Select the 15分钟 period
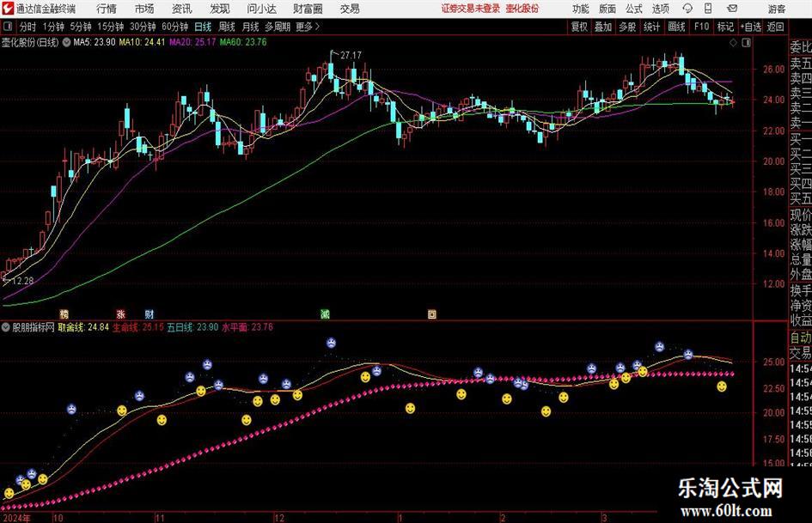The width and height of the screenshot is (812, 523). tap(110, 27)
